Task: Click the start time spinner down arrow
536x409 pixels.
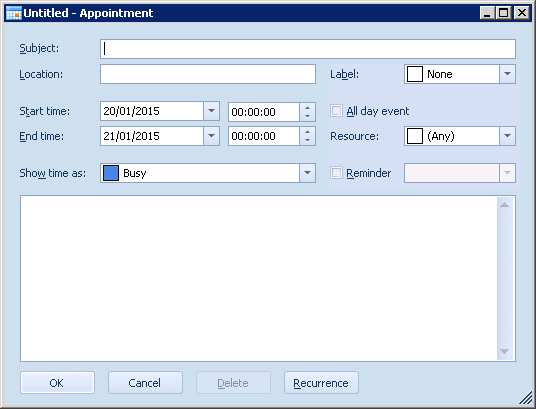Action: point(307,116)
